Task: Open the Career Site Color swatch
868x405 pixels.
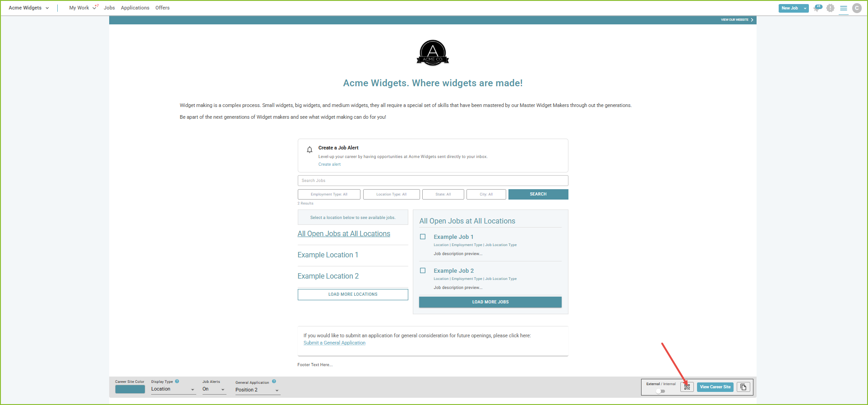Action: pos(130,389)
